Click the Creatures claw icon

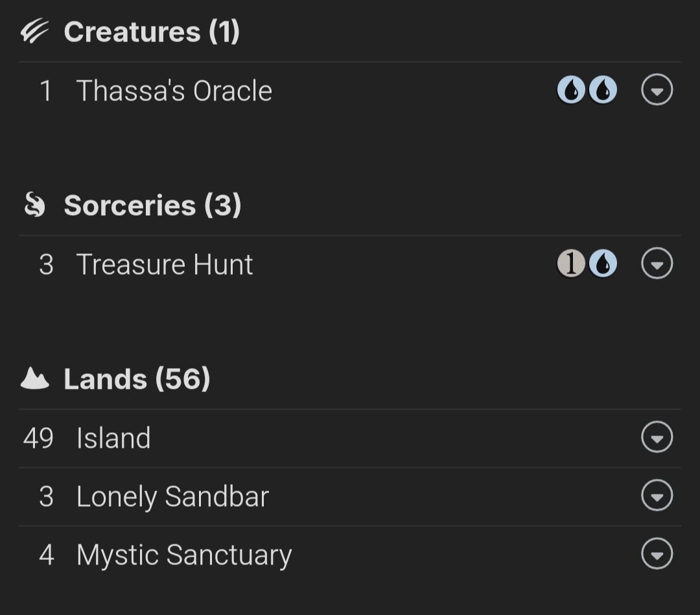(x=34, y=32)
